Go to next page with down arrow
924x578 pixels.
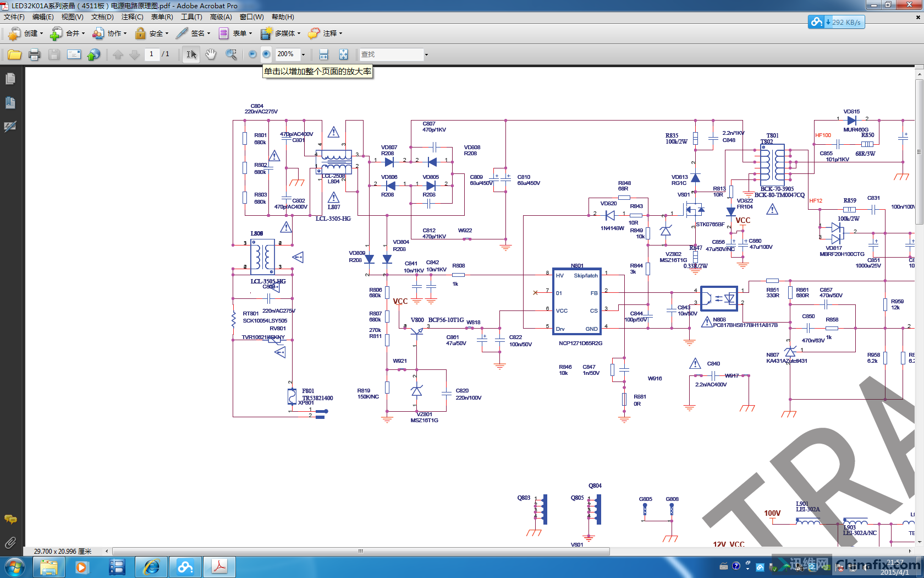click(134, 54)
